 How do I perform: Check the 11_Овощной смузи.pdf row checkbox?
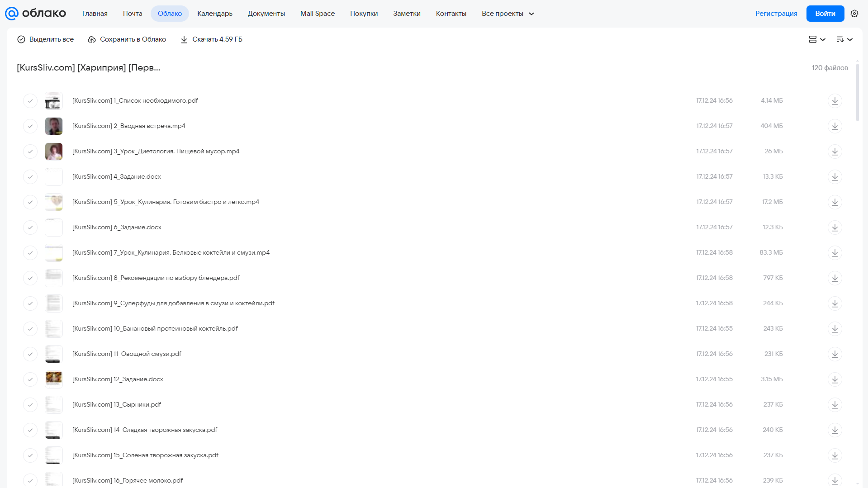[30, 354]
